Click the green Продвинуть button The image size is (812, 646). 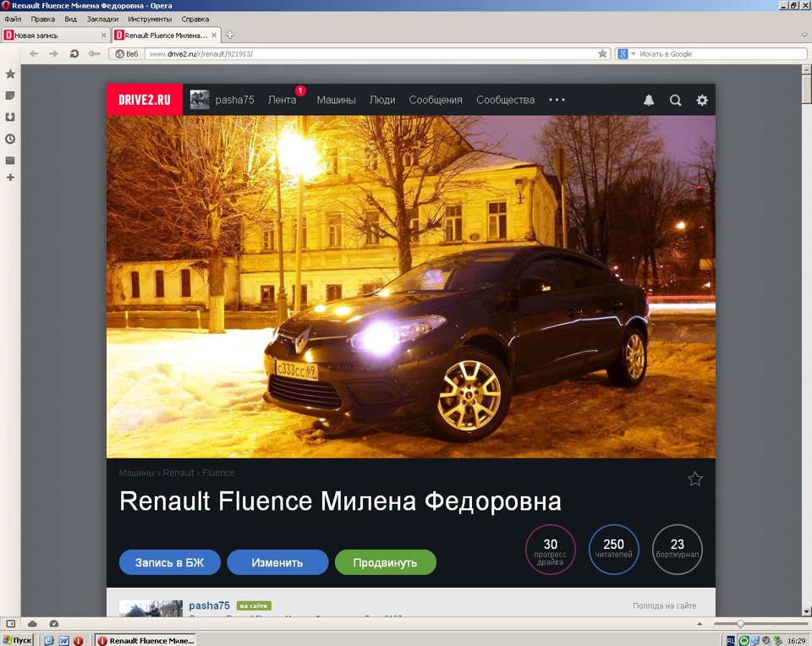(x=386, y=562)
